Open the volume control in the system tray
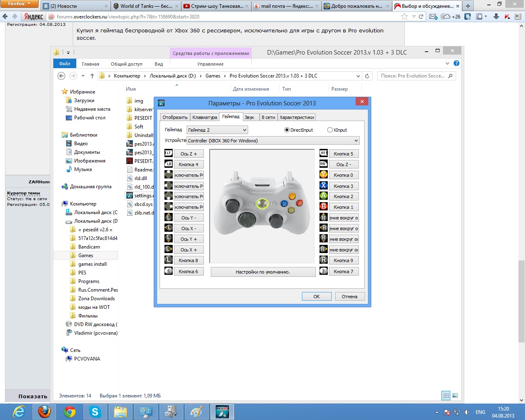This screenshot has height=420, width=525. (466, 412)
